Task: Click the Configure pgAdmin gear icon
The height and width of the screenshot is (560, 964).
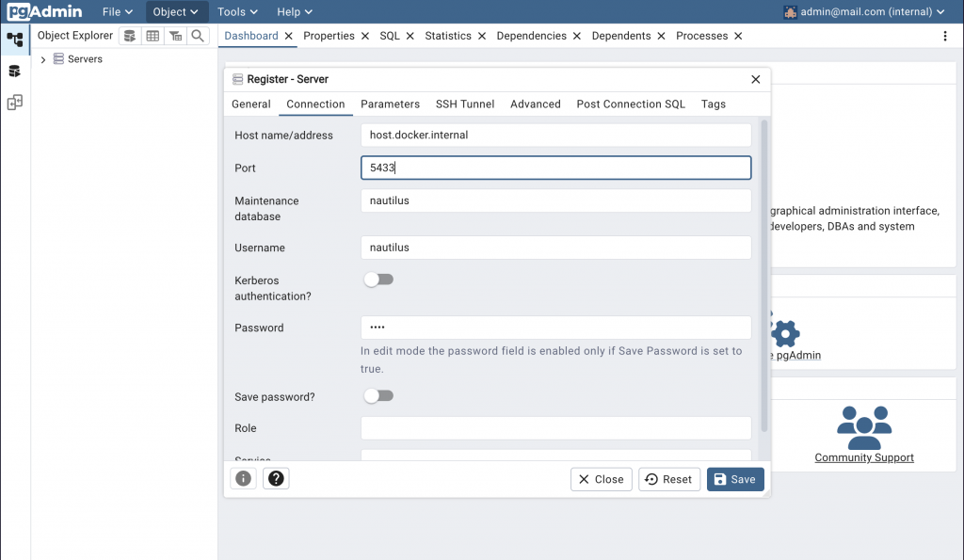Action: [785, 334]
